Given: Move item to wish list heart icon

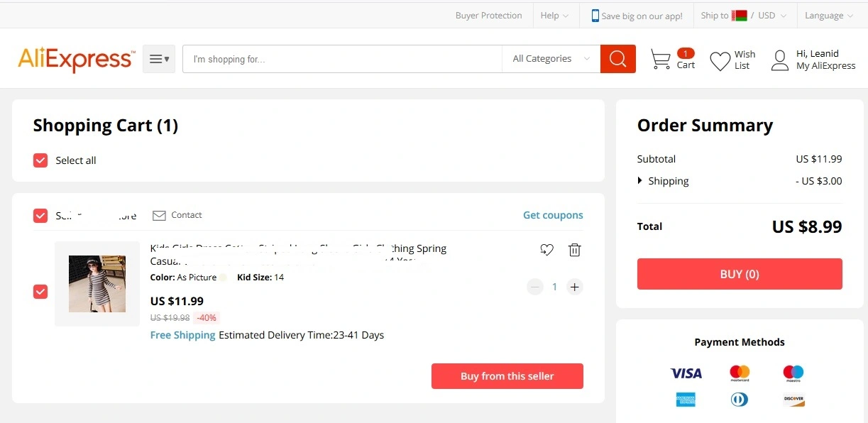Looking at the screenshot, I should (546, 250).
